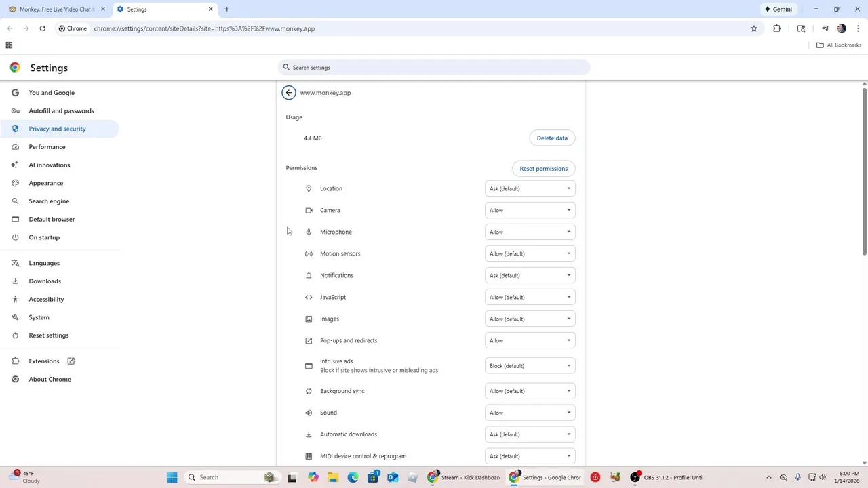Click the Location pin icon
868x488 pixels.
tap(309, 188)
